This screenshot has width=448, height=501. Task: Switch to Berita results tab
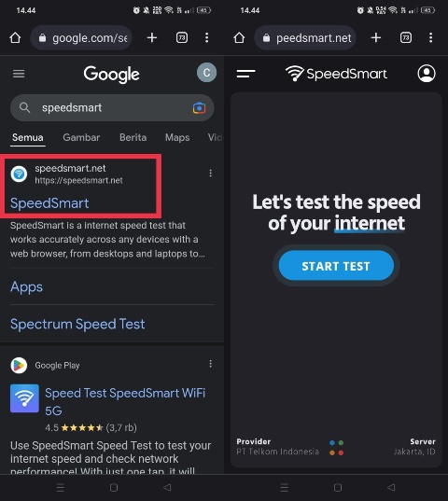pyautogui.click(x=133, y=137)
